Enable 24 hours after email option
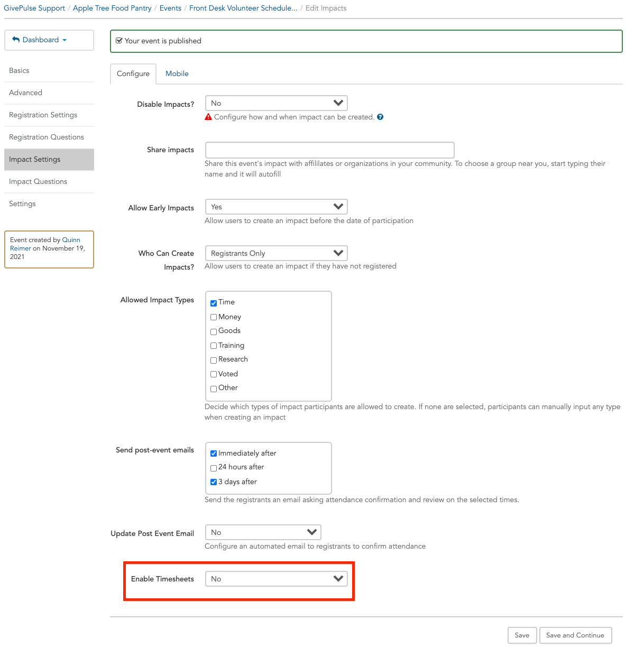644x648 pixels. pyautogui.click(x=214, y=468)
